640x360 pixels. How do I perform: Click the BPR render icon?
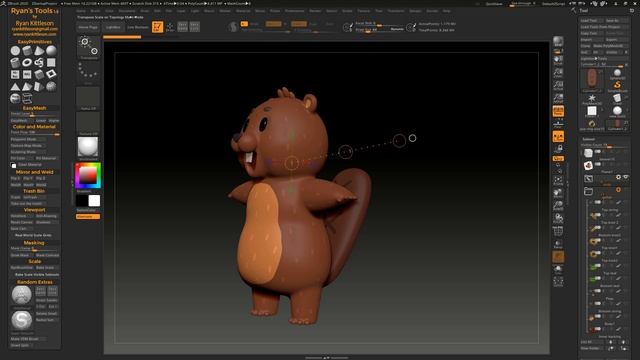tap(558, 41)
